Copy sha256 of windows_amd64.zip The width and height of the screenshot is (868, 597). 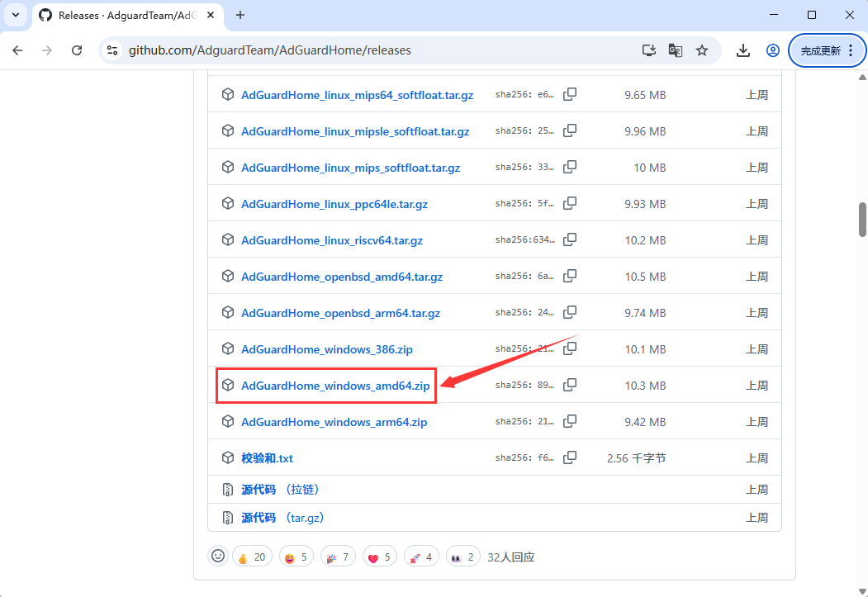pos(570,385)
